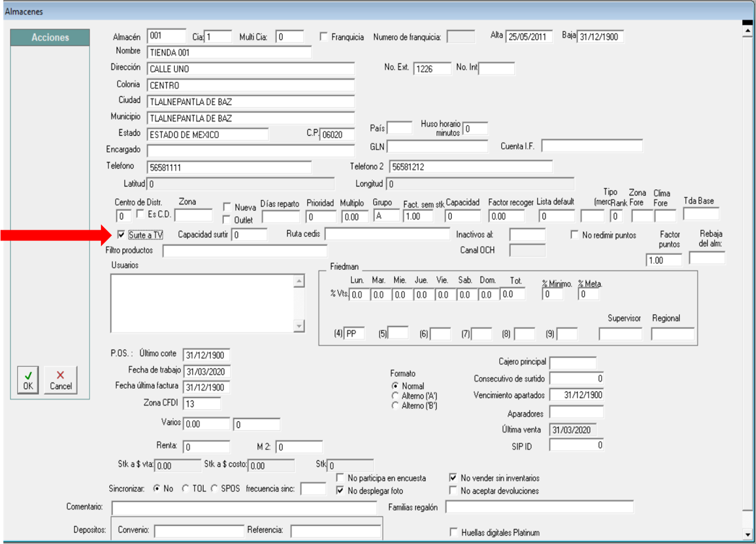Click the Alta date field

[529, 37]
